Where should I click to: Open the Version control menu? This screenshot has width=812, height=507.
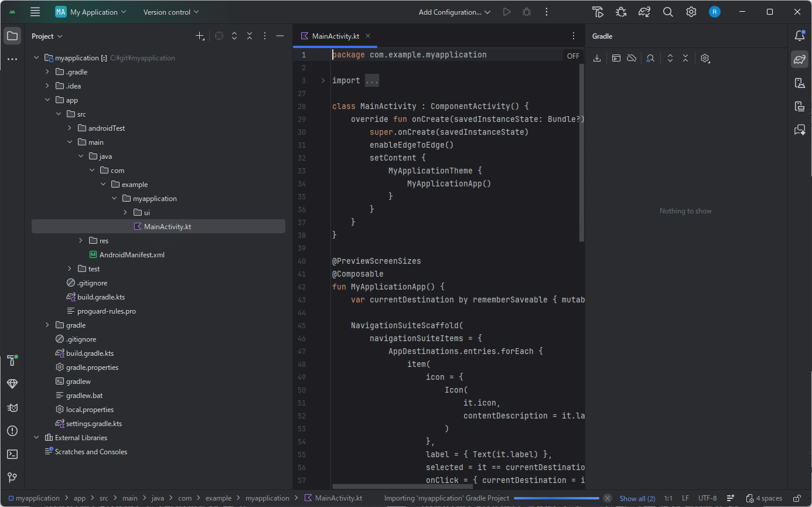click(171, 12)
